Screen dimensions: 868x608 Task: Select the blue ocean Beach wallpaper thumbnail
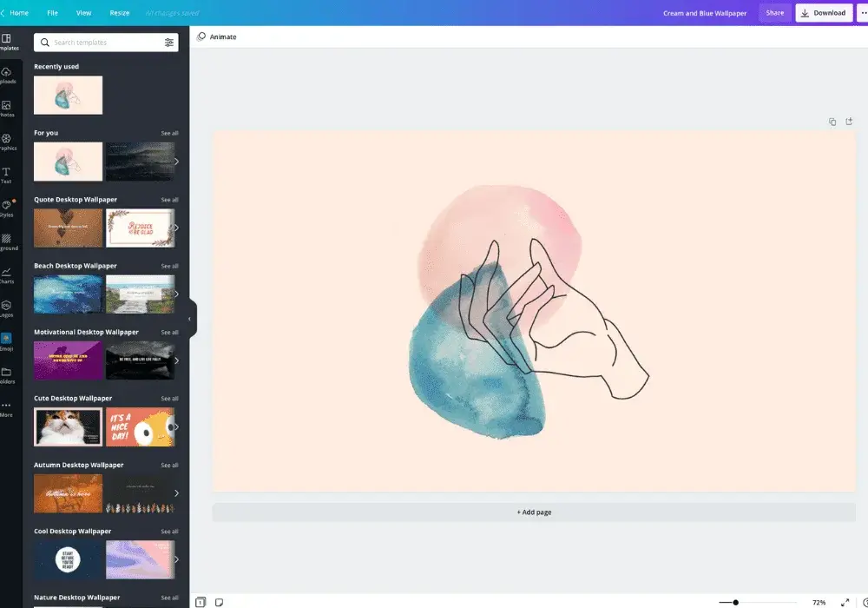point(68,294)
